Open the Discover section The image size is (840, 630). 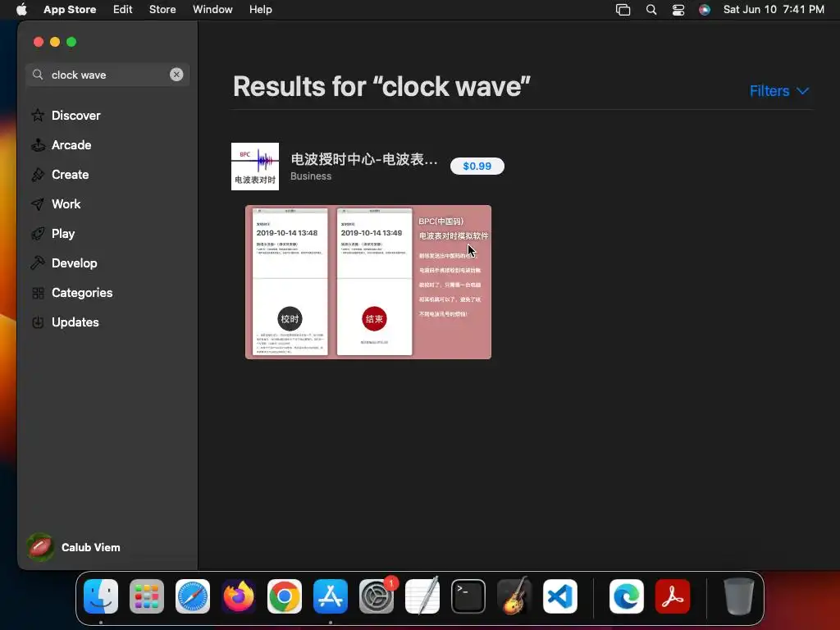pyautogui.click(x=75, y=115)
